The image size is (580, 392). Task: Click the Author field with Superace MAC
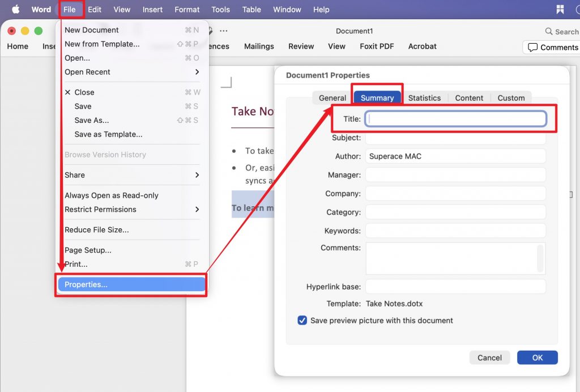tap(456, 156)
